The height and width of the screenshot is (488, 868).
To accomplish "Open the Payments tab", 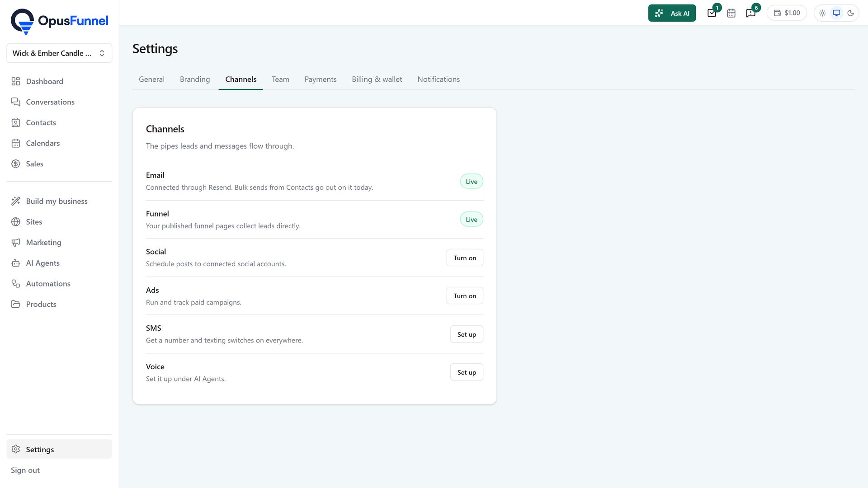I will 321,80.
